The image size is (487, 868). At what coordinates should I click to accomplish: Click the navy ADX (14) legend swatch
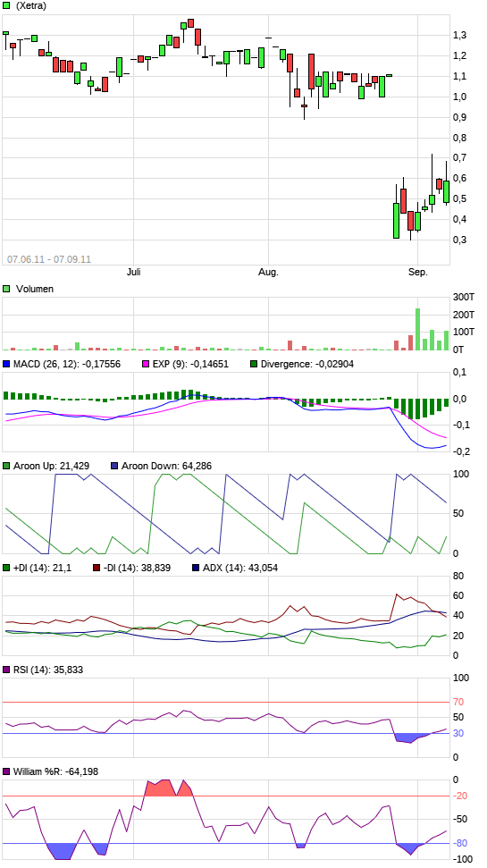[196, 568]
